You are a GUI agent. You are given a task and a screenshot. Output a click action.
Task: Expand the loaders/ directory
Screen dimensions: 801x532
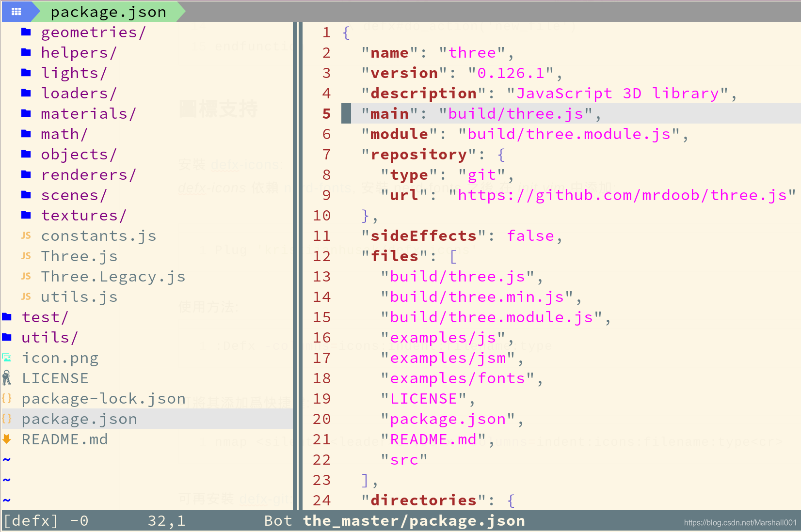pyautogui.click(x=79, y=94)
